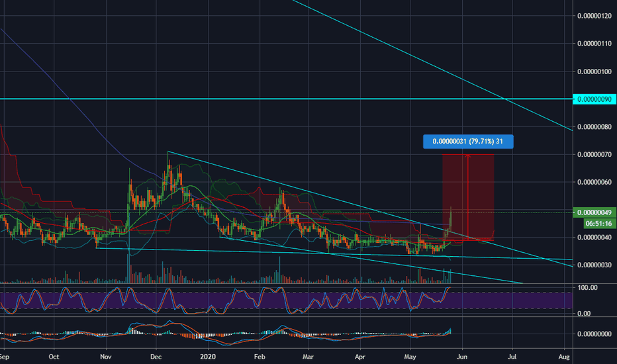Click the Jul label on time axis
This screenshot has height=364, width=617.
coord(512,357)
